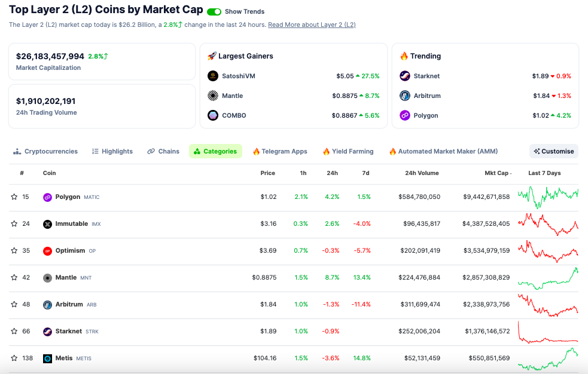
Task: Follow the Read More about Layer 2 link
Action: (312, 25)
